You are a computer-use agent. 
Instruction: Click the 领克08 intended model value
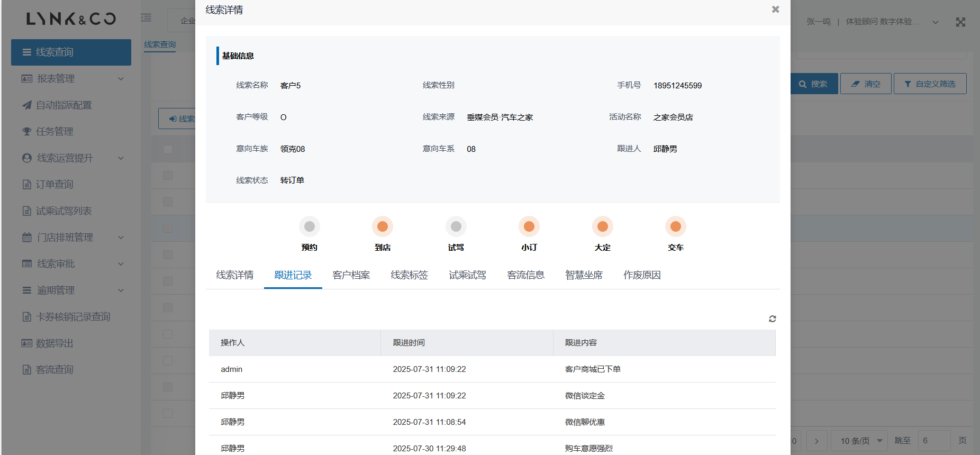point(293,149)
